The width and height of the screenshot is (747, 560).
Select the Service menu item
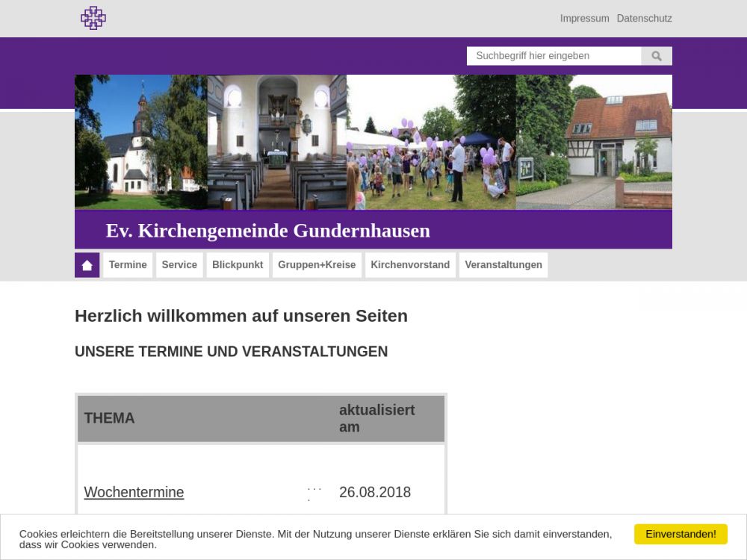click(x=179, y=265)
